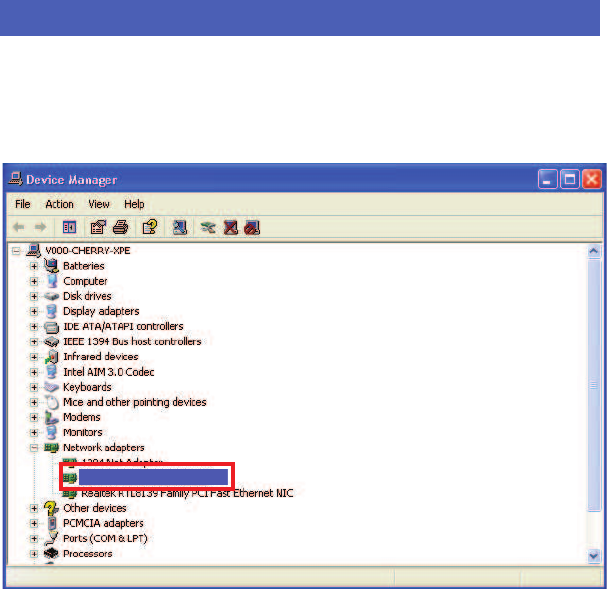Expand the Other devices node
This screenshot has width=607, height=589.
(x=34, y=508)
